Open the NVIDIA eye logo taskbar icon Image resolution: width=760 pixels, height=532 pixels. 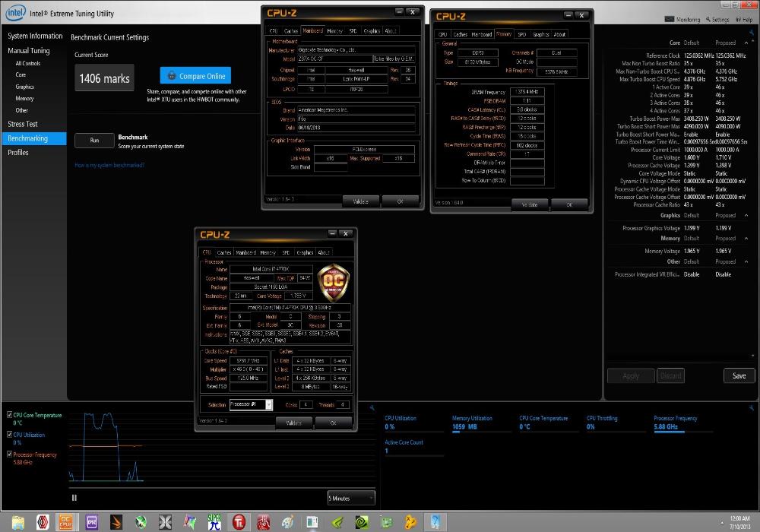click(362, 522)
